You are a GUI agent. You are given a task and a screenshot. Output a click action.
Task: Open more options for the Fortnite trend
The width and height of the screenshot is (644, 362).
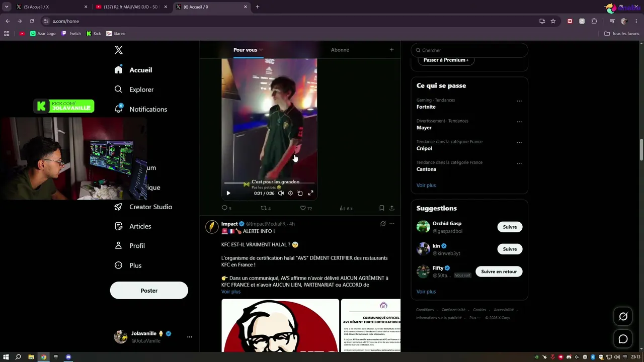[519, 101]
